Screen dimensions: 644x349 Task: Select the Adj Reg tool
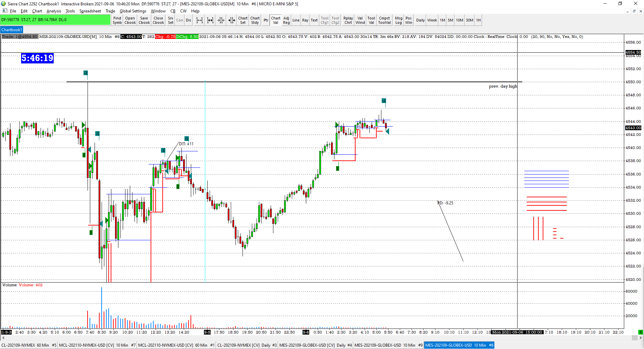286,20
